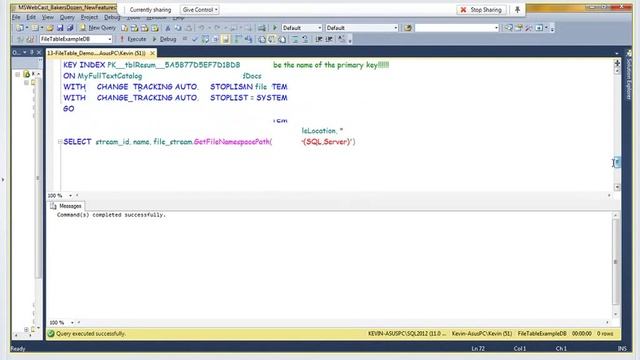Toggle the highlighted IntelliSense Enabled button

point(225,39)
